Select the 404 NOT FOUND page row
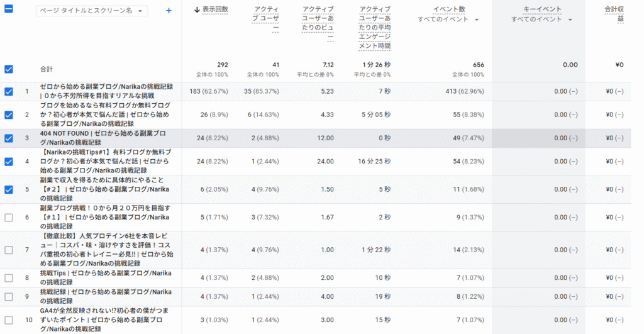Image resolution: width=644 pixels, height=334 pixels. click(x=104, y=138)
